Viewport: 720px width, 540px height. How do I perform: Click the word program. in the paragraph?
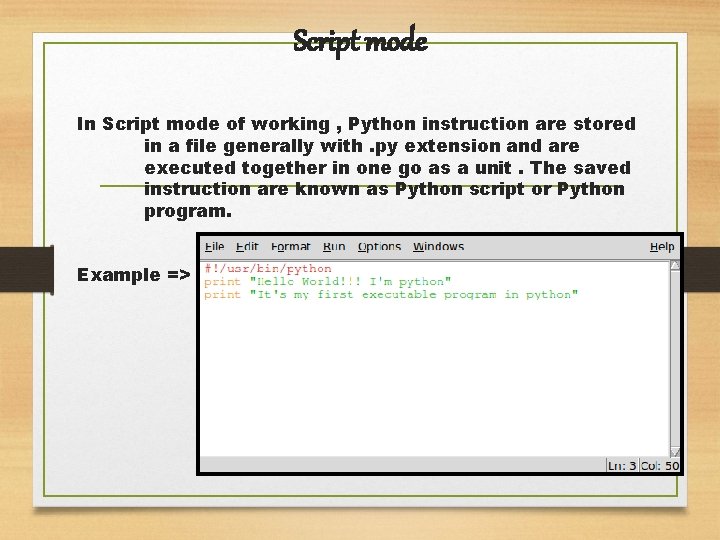pos(188,212)
